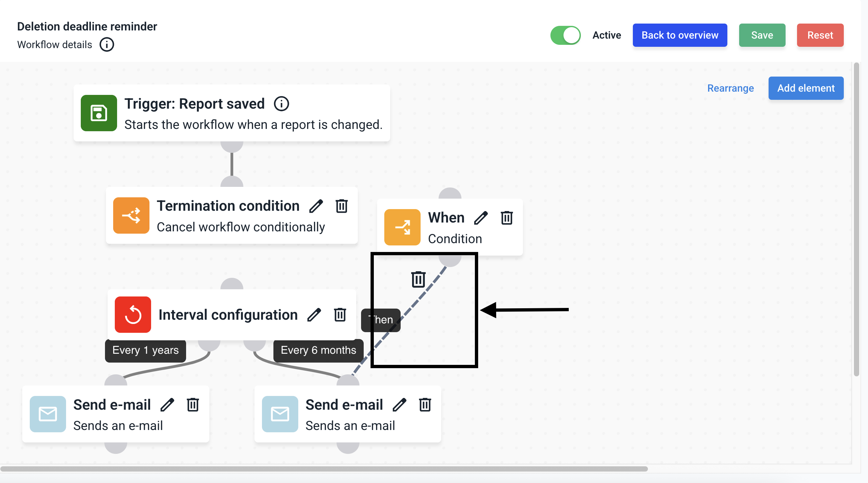Click the Every 6 months label
Viewport: 868px width, 483px height.
tap(318, 350)
